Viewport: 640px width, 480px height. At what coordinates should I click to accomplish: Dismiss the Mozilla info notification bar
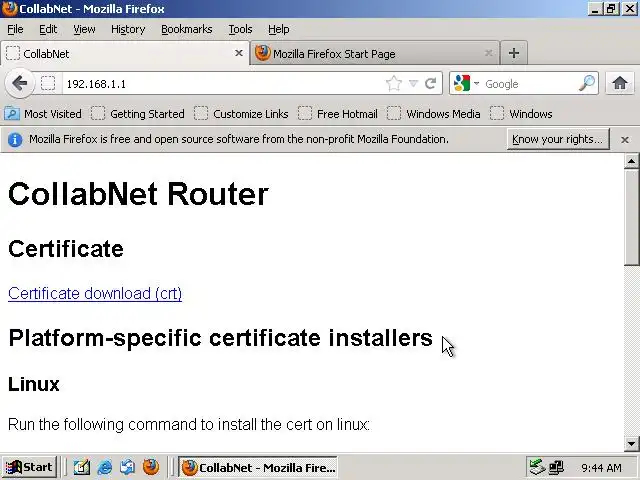[624, 140]
